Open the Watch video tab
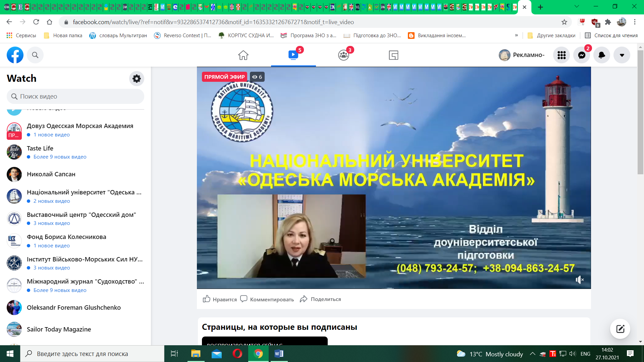The width and height of the screenshot is (644, 362). tap(293, 55)
